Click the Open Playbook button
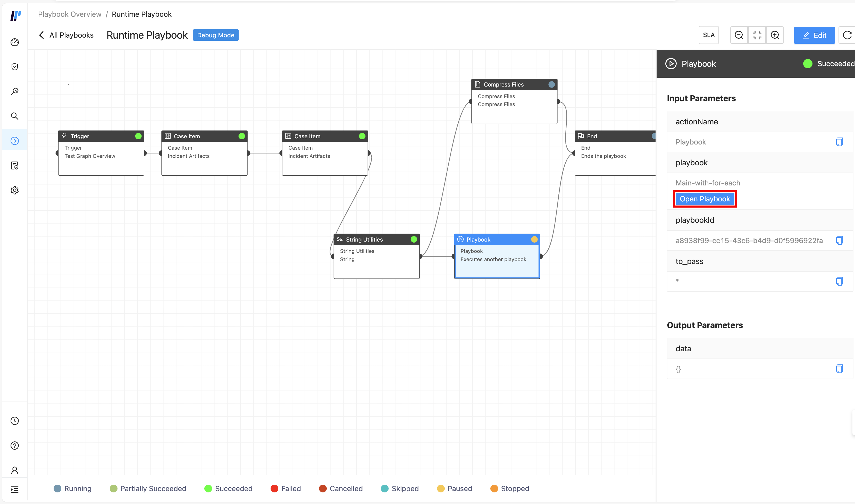Image resolution: width=855 pixels, height=504 pixels. coord(705,199)
